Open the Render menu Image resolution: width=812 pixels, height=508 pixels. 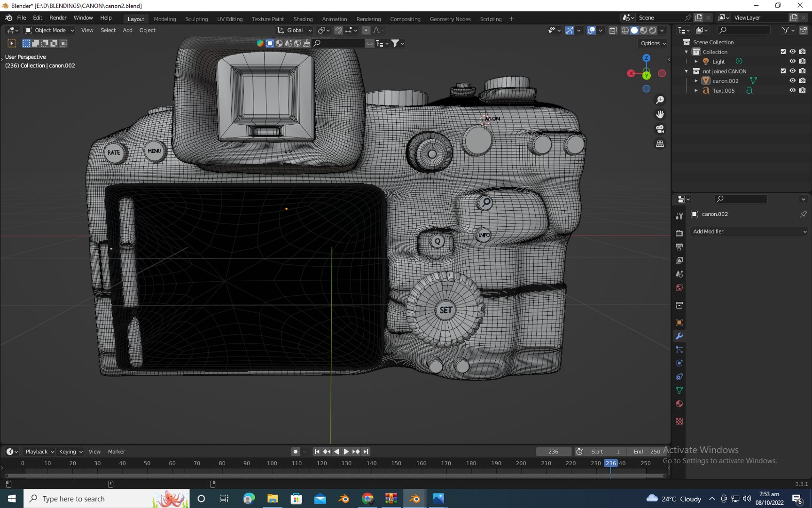click(58, 17)
